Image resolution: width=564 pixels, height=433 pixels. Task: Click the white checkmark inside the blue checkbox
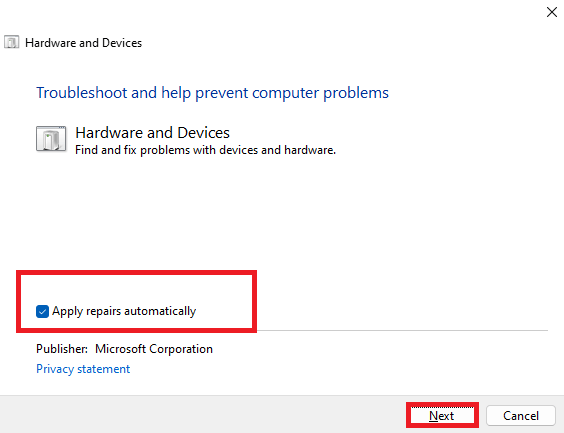(x=42, y=311)
